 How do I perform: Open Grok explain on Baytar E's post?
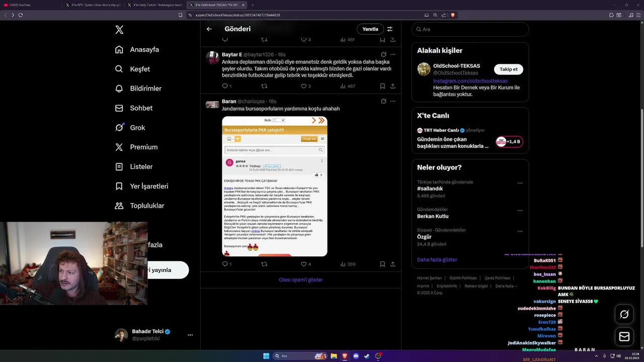(383, 54)
